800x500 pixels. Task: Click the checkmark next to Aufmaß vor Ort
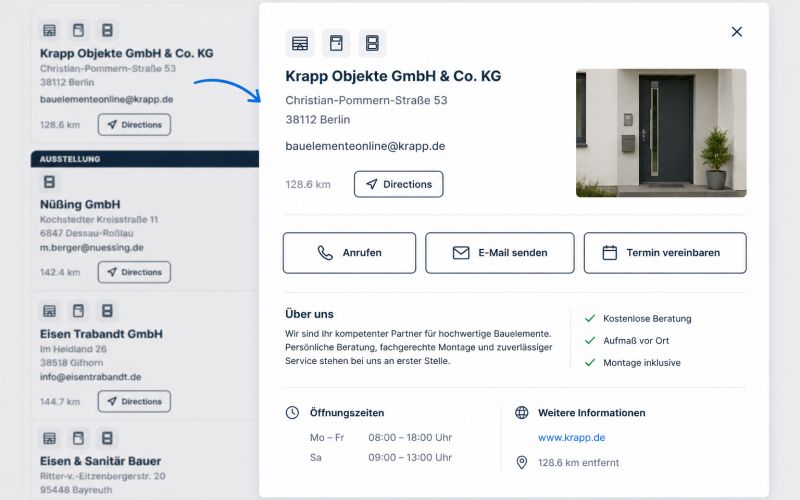pos(590,340)
